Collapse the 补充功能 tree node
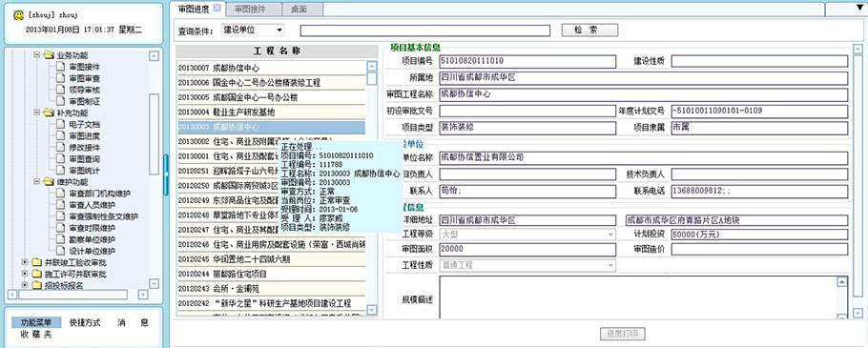 tap(37, 113)
